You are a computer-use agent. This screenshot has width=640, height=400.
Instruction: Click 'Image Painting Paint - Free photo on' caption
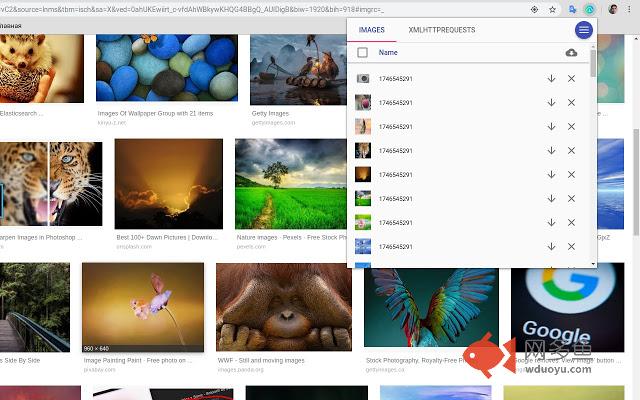pos(137,361)
